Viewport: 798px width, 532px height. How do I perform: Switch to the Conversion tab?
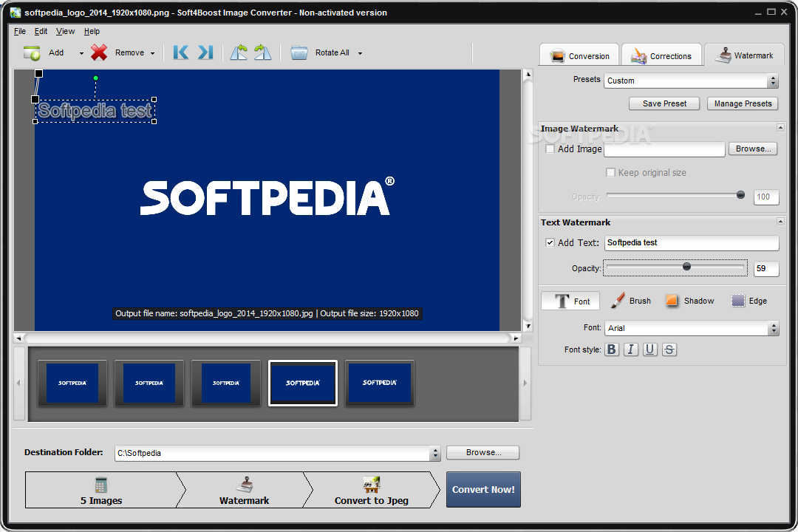coord(579,55)
